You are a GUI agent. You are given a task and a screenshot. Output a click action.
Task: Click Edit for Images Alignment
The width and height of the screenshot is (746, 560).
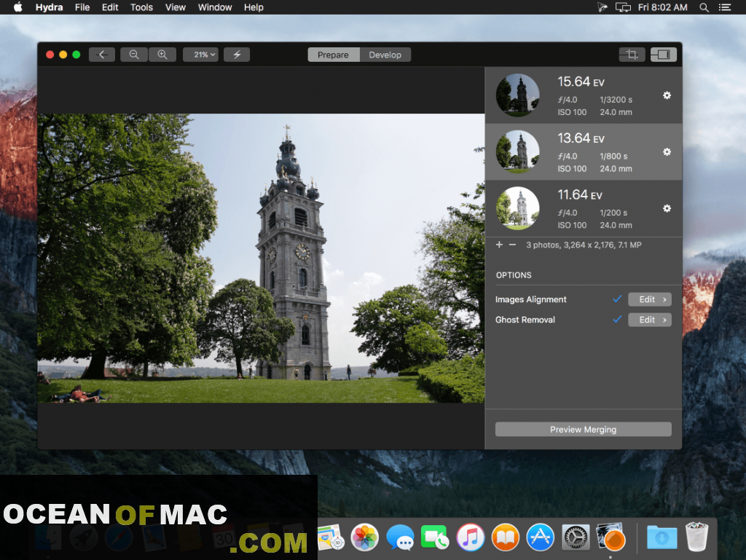pyautogui.click(x=649, y=299)
